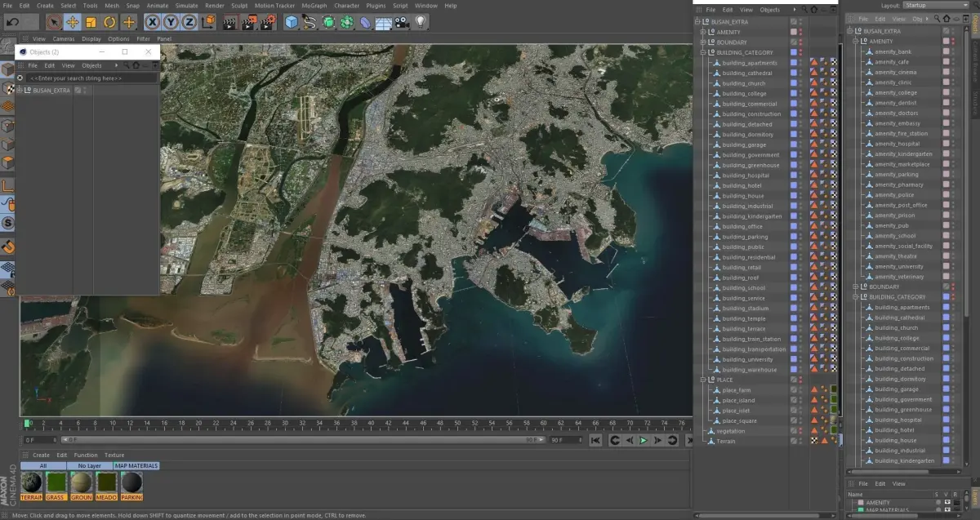Image resolution: width=980 pixels, height=520 pixels.
Task: Toggle visibility dots for AMENITY in middle panel
Action: [800, 32]
